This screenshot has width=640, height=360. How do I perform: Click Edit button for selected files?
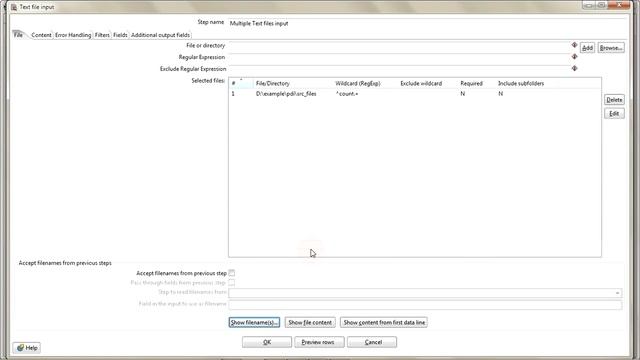614,113
